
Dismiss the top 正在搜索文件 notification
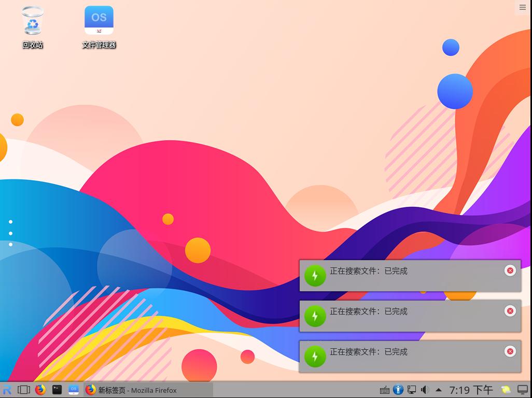[510, 271]
